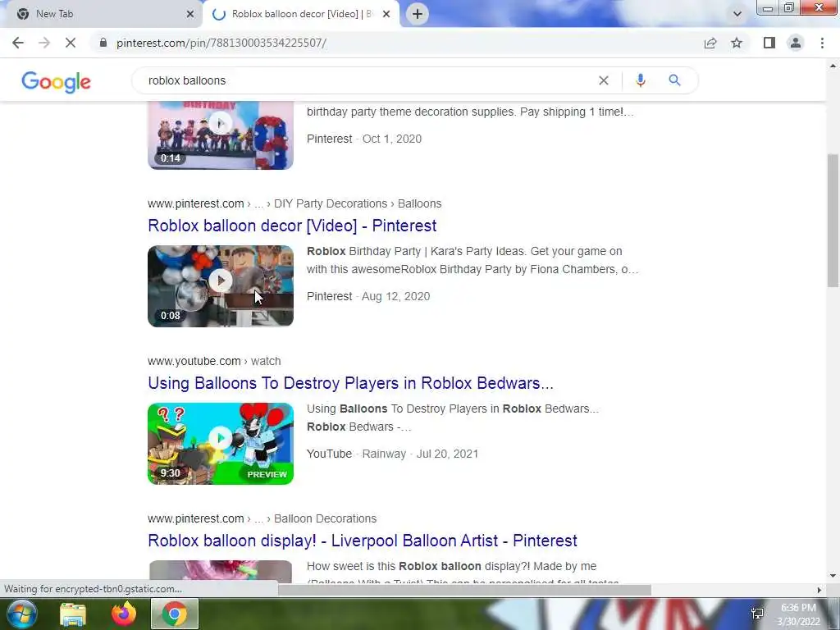The image size is (840, 630).
Task: Close the Roblox balloon decor tab
Action: pyautogui.click(x=386, y=14)
